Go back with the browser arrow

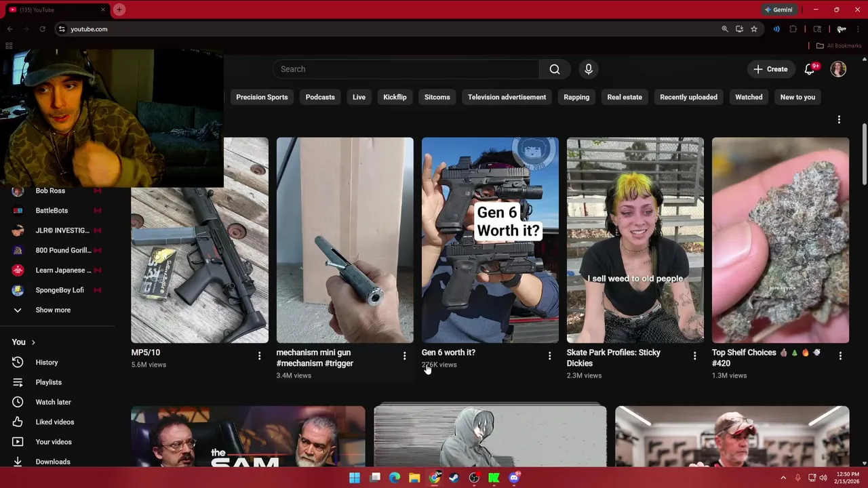(9, 29)
